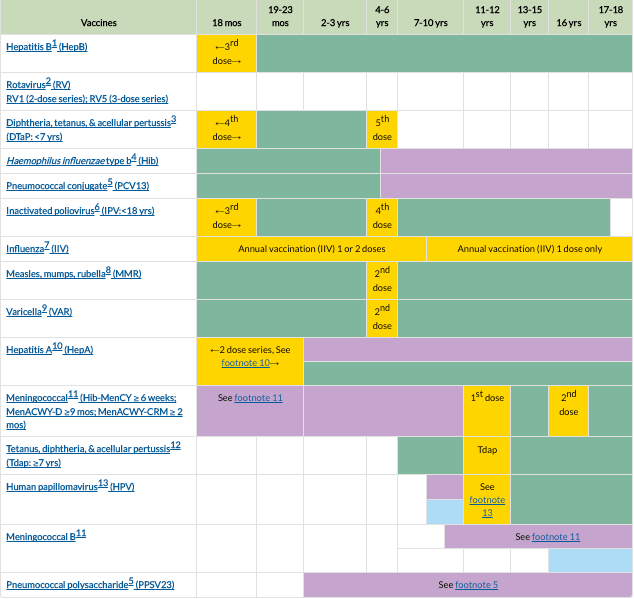Viewport: 634px width, 599px height.
Task: Click the Influenza (IIV) vaccine link
Action: pos(38,248)
